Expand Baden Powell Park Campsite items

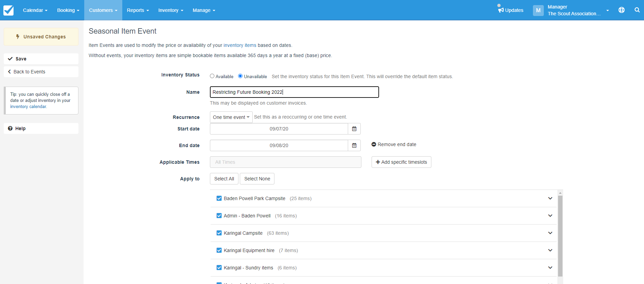click(x=550, y=198)
